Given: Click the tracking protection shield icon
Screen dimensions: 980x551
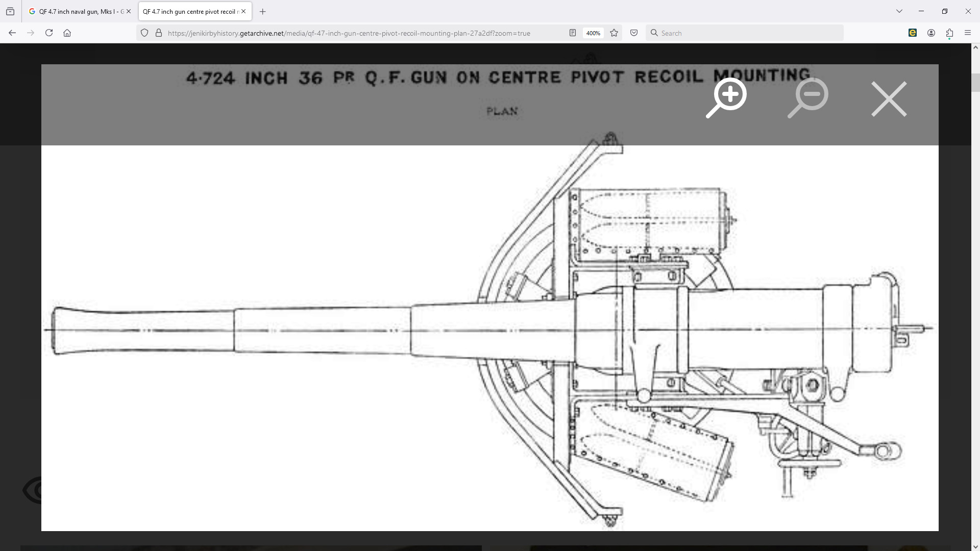Looking at the screenshot, I should pyautogui.click(x=144, y=33).
